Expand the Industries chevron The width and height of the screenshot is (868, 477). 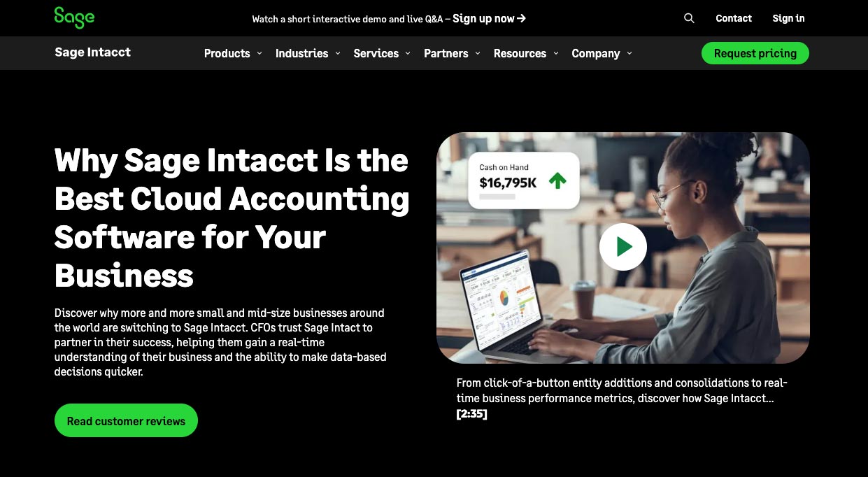[338, 53]
